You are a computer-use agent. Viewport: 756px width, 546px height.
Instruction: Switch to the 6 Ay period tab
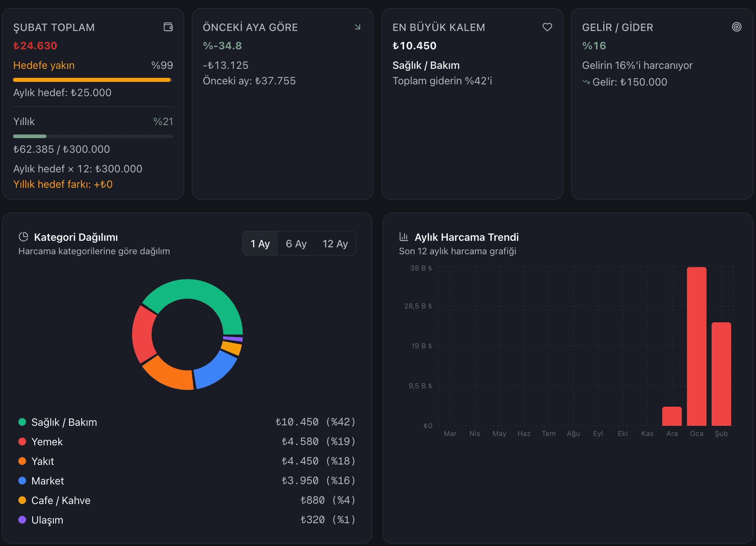tap(296, 244)
